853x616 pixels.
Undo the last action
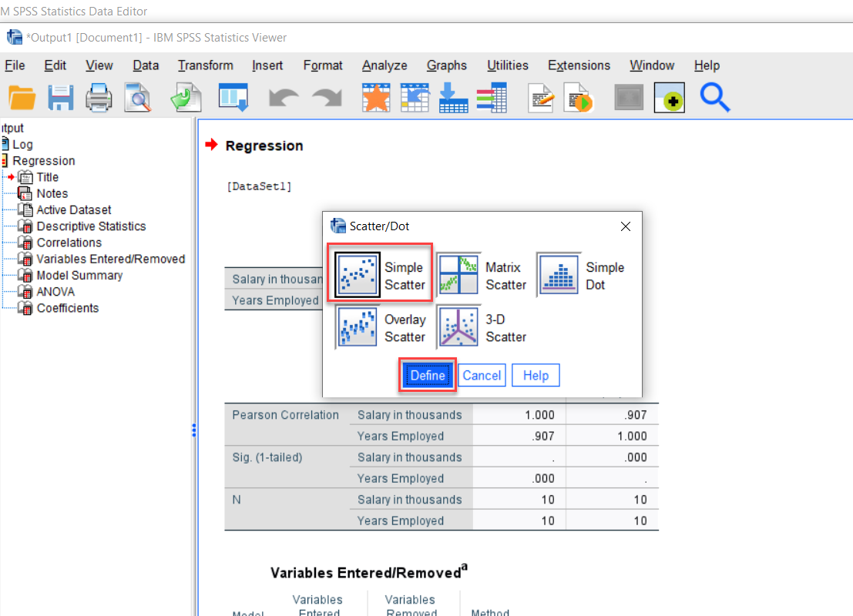tap(284, 99)
